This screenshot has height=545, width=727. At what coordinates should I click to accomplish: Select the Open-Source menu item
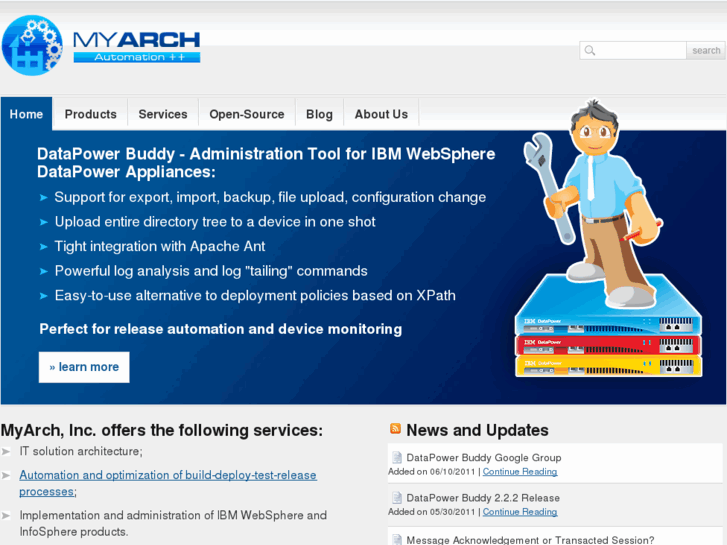[247, 114]
